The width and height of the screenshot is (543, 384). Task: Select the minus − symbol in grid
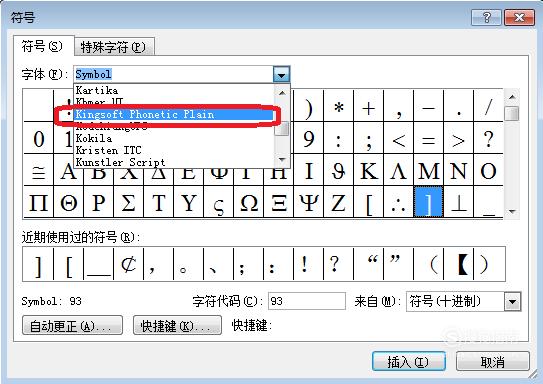(x=428, y=105)
